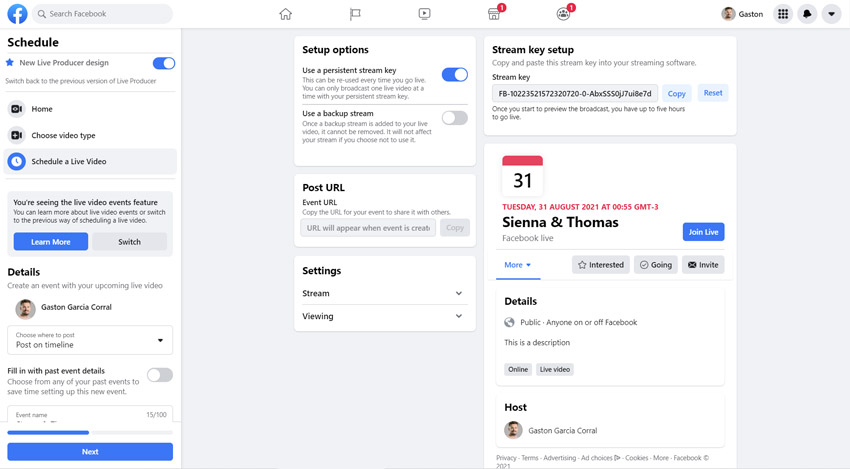Click the search magnifier icon
This screenshot has height=469, width=850.
(42, 14)
